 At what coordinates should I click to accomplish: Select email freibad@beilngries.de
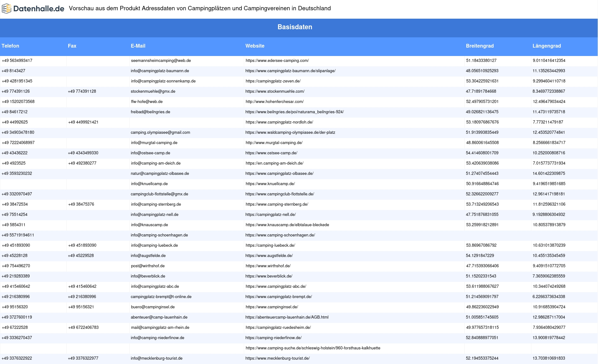pos(150,112)
